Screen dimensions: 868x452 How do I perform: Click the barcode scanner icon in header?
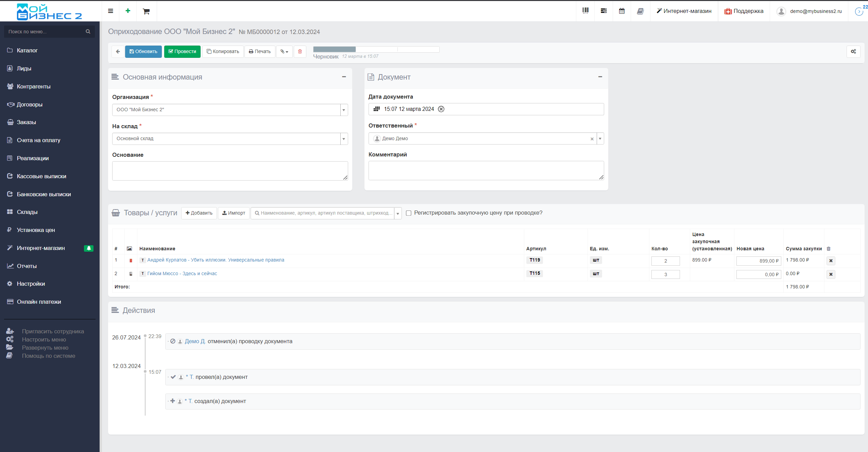(x=585, y=11)
